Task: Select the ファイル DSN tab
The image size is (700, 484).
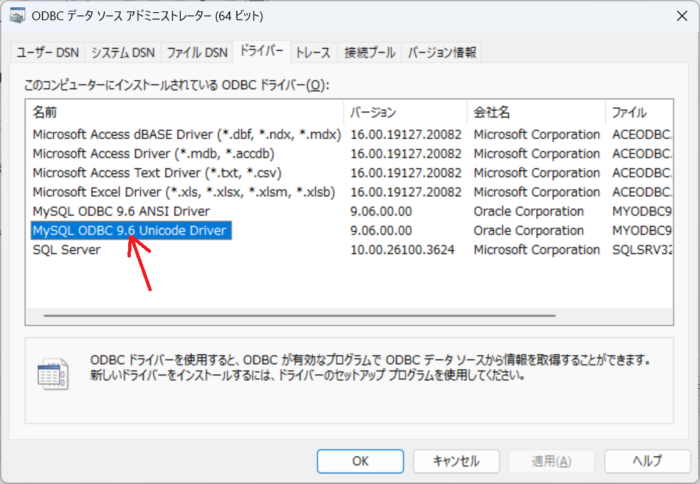Action: 197,52
